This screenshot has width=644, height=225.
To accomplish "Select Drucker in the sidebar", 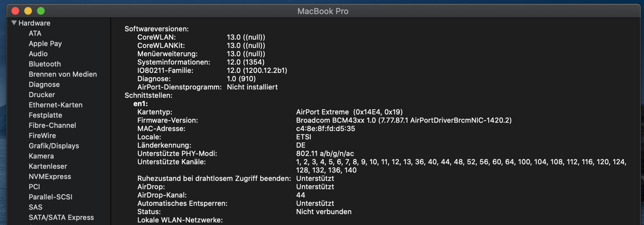I will point(42,95).
